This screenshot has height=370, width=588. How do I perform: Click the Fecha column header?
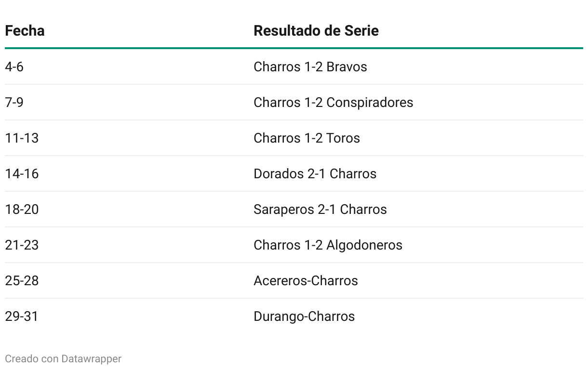pyautogui.click(x=25, y=30)
